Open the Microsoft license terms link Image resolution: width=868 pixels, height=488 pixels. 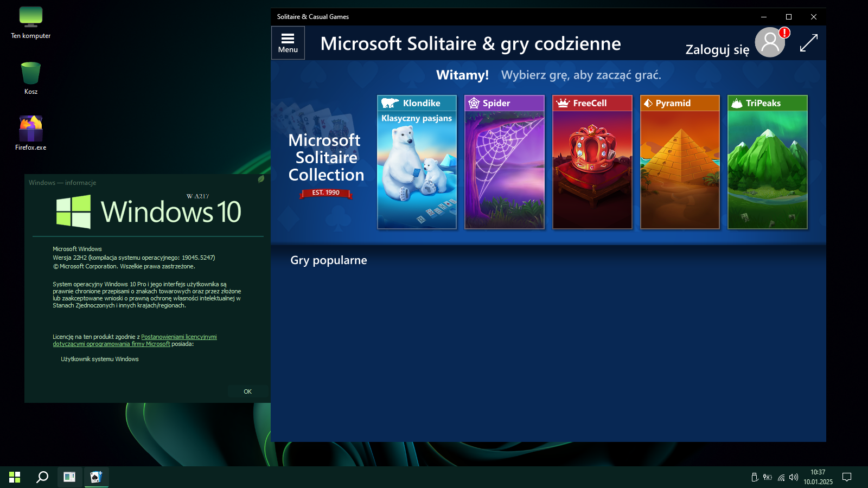(178, 337)
